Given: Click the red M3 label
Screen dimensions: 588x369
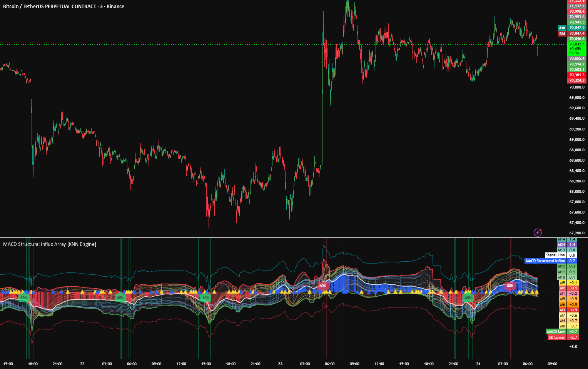Looking at the screenshot, I should (562, 310).
